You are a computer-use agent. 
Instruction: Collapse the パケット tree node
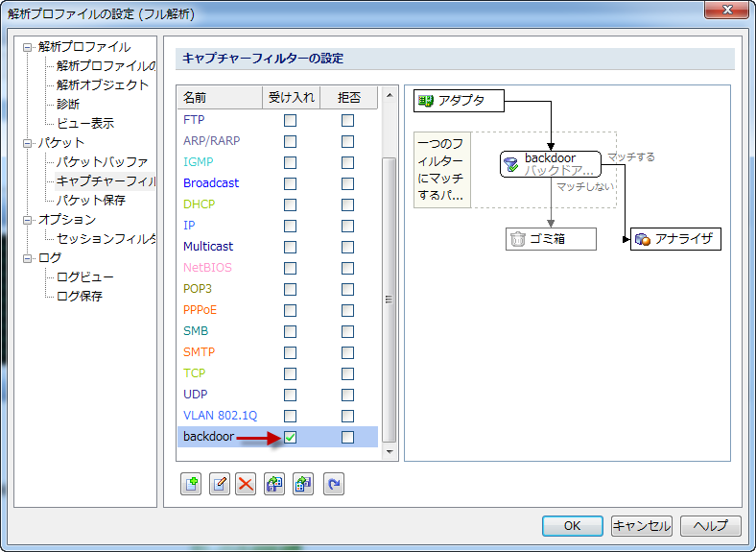coord(28,143)
